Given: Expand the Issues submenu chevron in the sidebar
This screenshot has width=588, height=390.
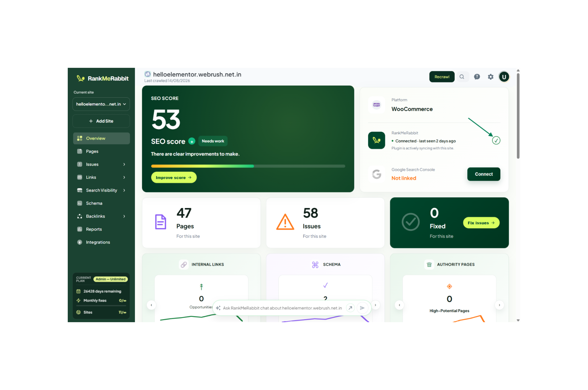Looking at the screenshot, I should (124, 165).
